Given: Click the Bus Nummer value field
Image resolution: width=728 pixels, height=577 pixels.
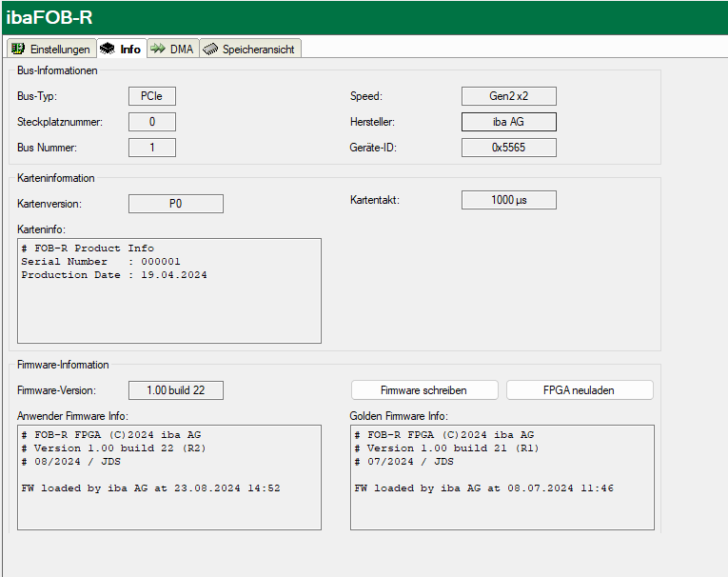Looking at the screenshot, I should pos(152,148).
